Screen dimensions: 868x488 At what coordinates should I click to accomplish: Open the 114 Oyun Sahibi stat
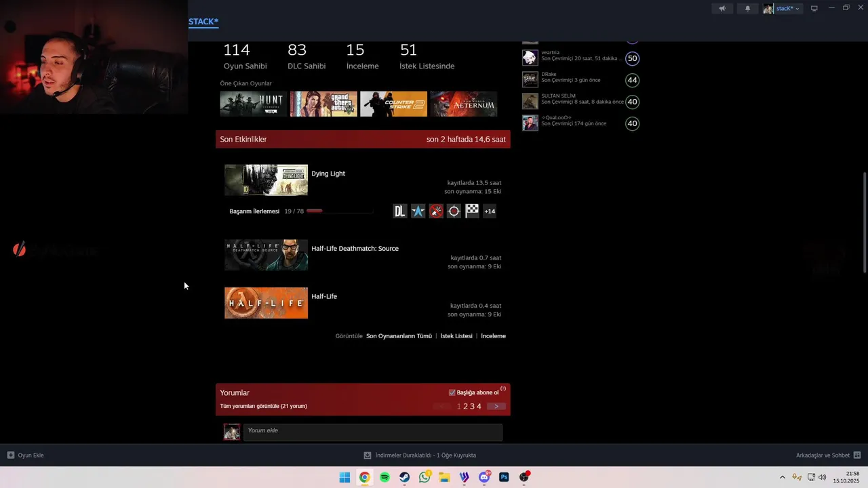coord(245,56)
